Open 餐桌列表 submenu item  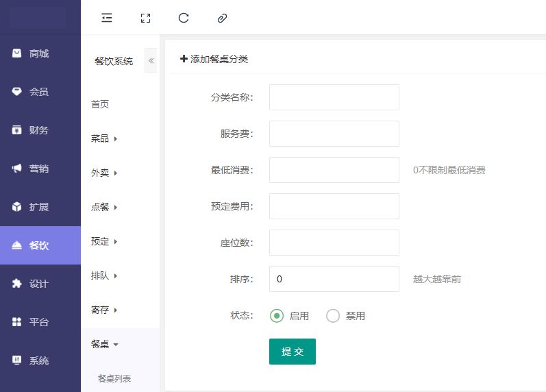pyautogui.click(x=114, y=378)
